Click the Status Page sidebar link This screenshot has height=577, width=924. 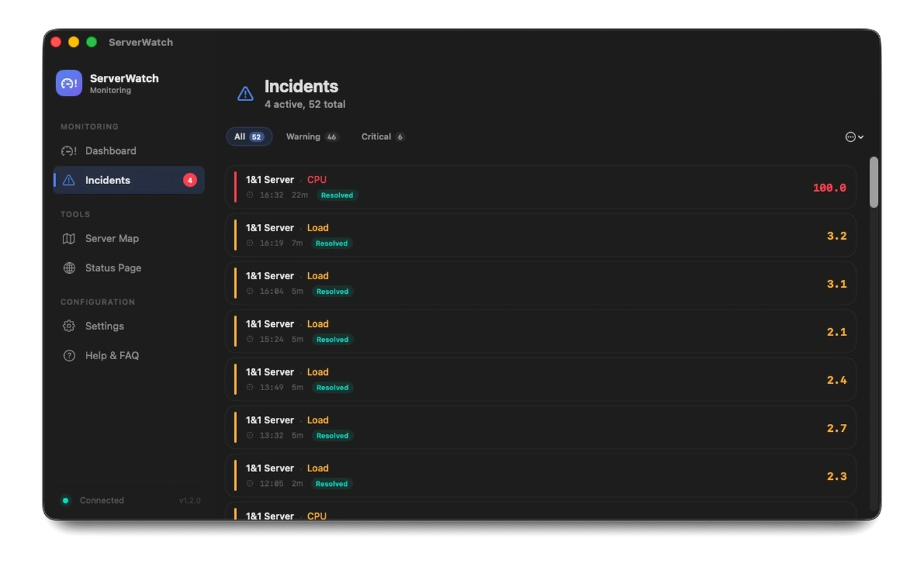pos(113,268)
